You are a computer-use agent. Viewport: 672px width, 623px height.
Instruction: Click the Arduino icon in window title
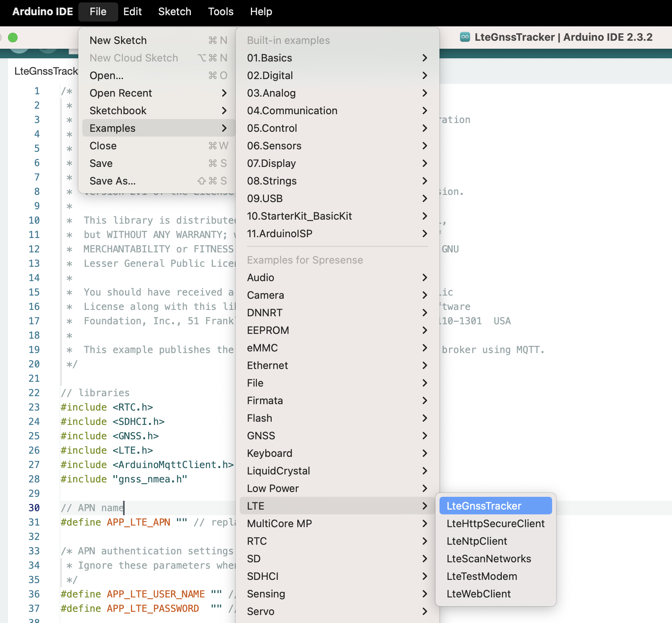click(465, 37)
